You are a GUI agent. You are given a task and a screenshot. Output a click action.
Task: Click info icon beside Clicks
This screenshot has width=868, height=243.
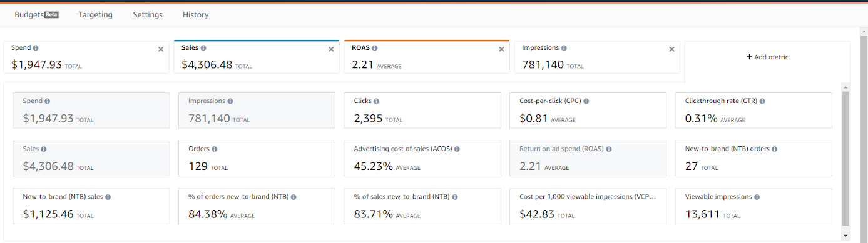[377, 101]
